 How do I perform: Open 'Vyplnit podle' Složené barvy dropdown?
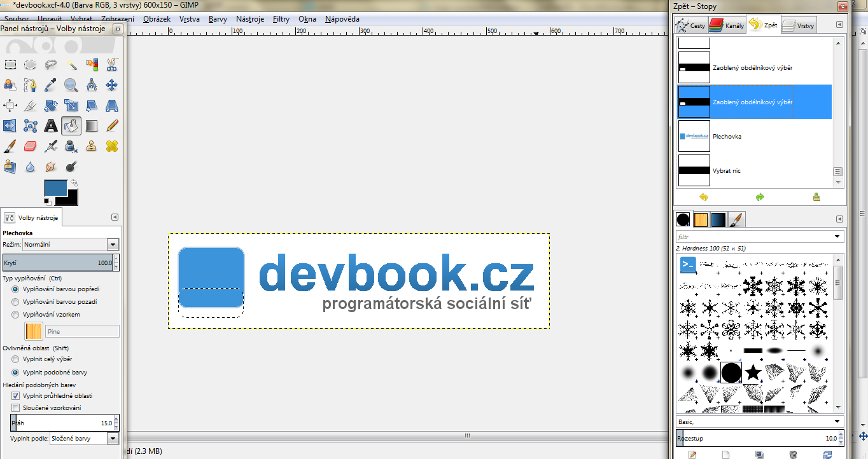85,439
